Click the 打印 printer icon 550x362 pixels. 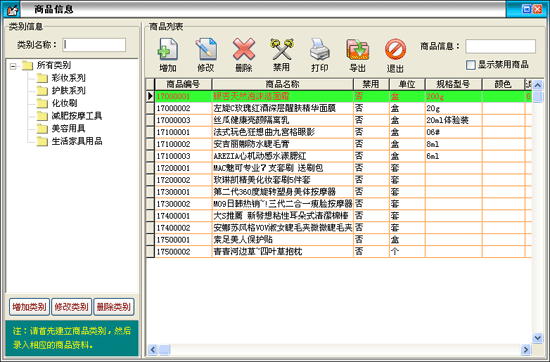click(320, 49)
